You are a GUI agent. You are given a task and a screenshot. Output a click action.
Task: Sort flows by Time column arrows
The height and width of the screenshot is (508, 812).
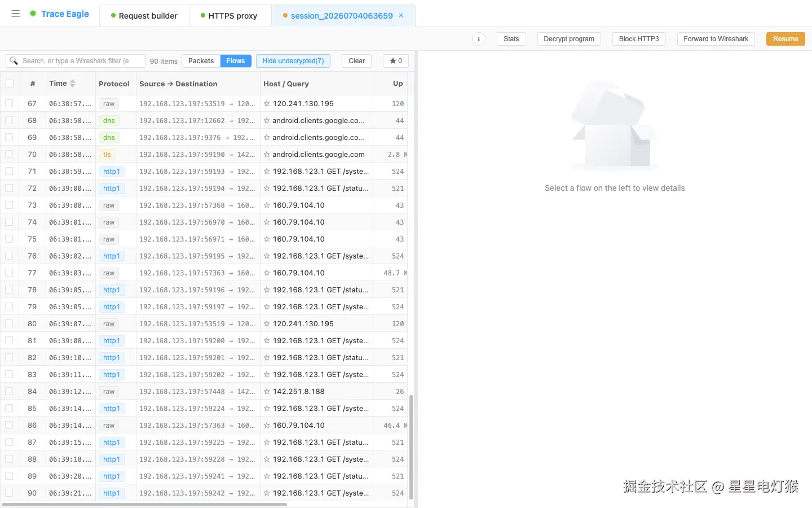(x=72, y=84)
